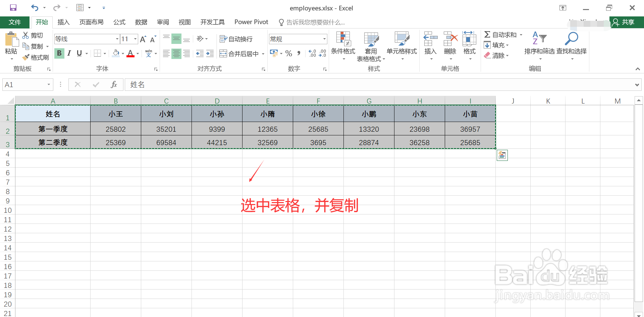Click center alignment icon

coord(176,53)
